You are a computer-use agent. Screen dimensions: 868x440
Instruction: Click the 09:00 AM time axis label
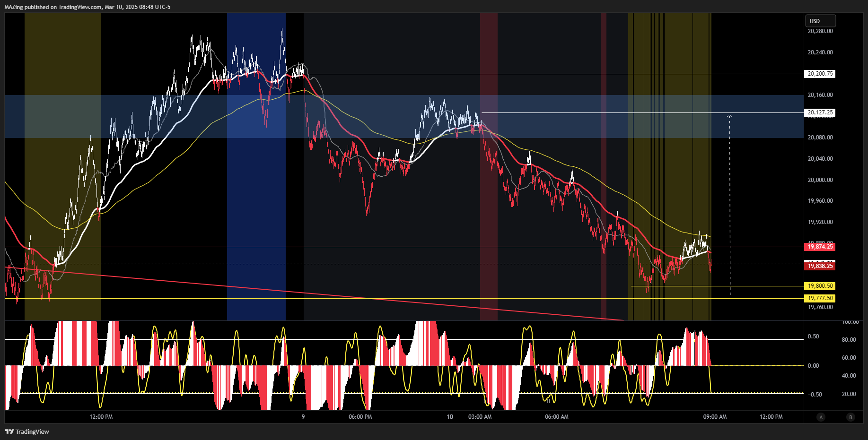(x=715, y=417)
